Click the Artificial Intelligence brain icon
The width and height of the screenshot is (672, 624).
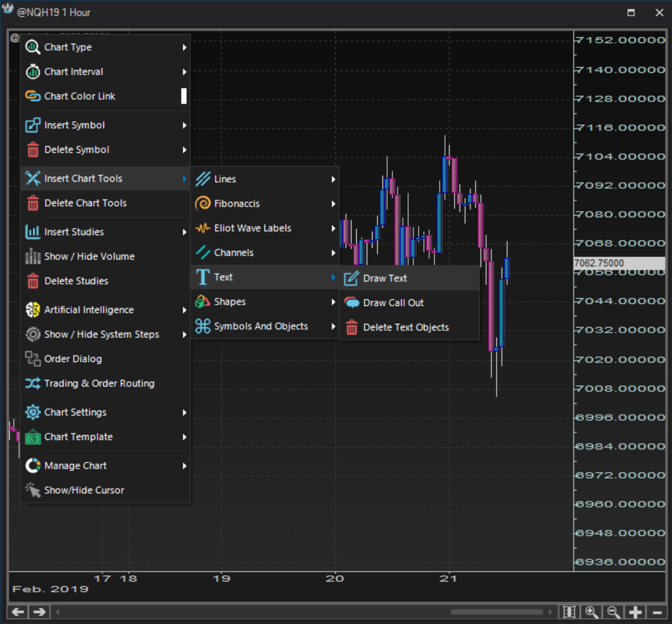(33, 310)
